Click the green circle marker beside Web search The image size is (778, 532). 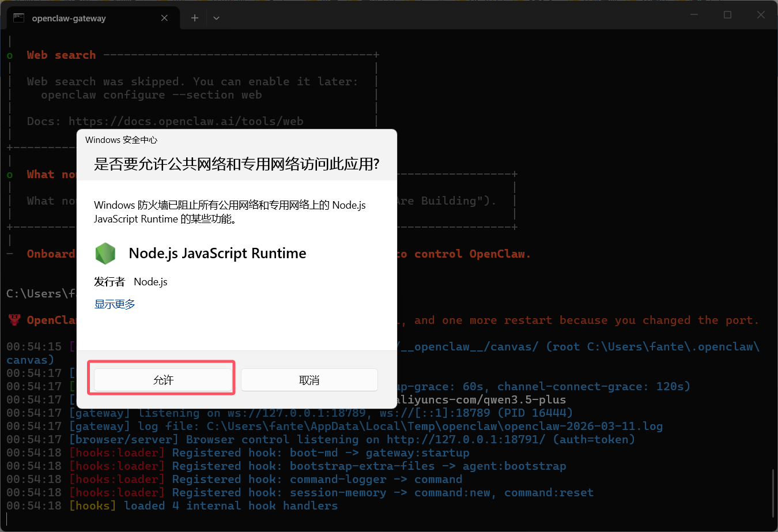10,55
